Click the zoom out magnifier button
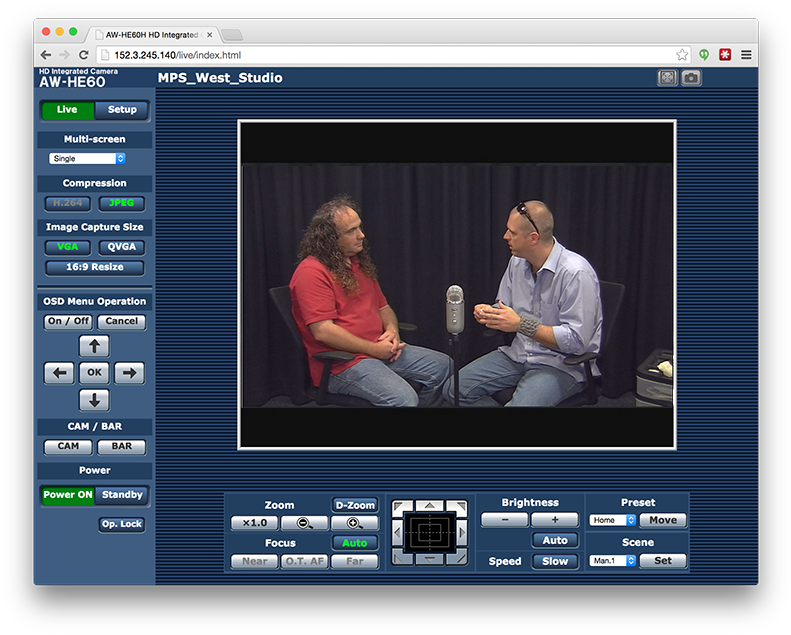This screenshot has width=791, height=635. click(304, 523)
